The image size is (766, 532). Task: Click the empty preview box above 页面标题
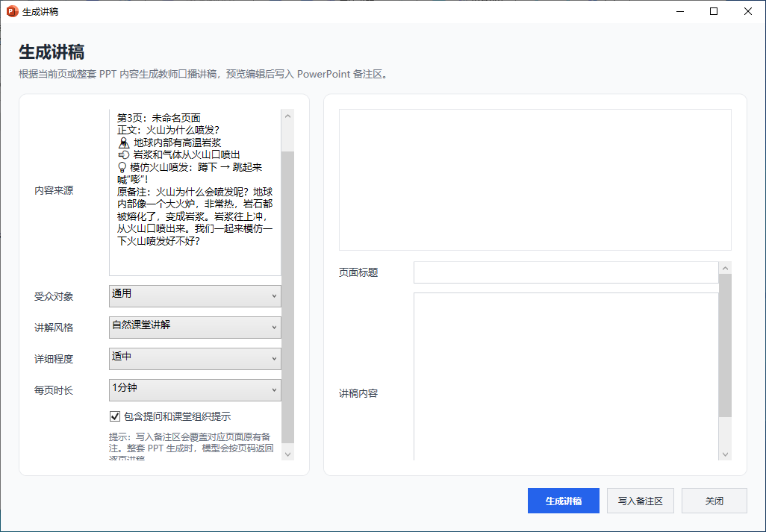pyautogui.click(x=535, y=180)
